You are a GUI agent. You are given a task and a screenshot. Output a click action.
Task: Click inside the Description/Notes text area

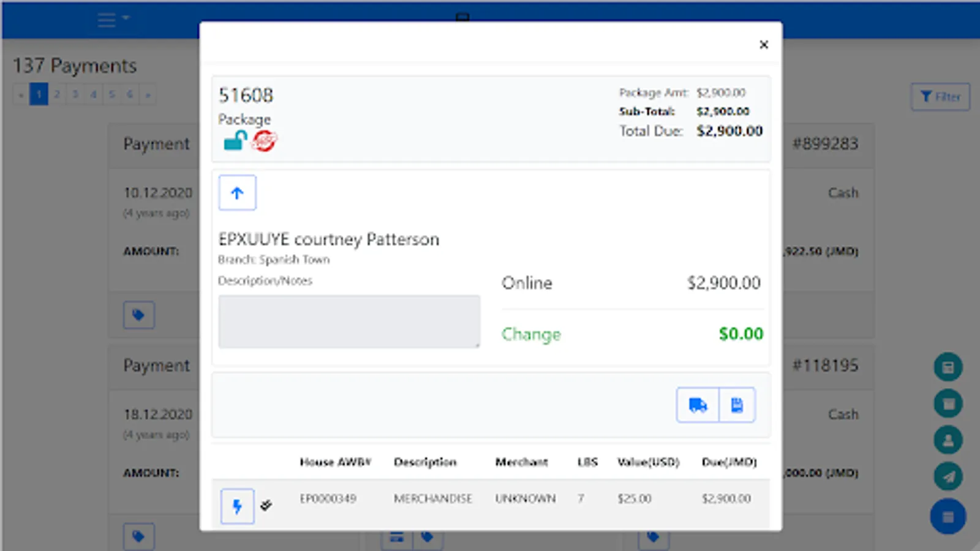point(349,321)
